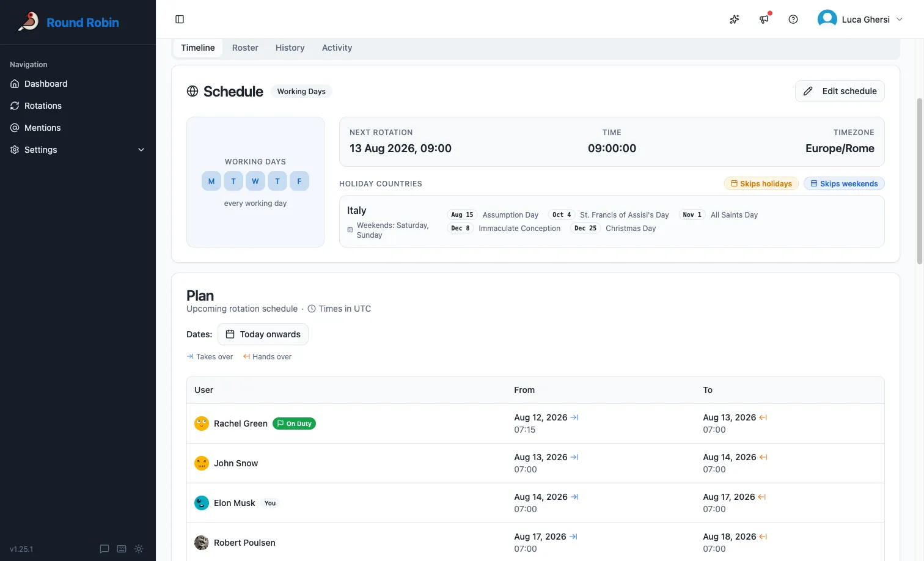
Task: Open keyboard shortcuts icon in sidebar footer
Action: [122, 549]
